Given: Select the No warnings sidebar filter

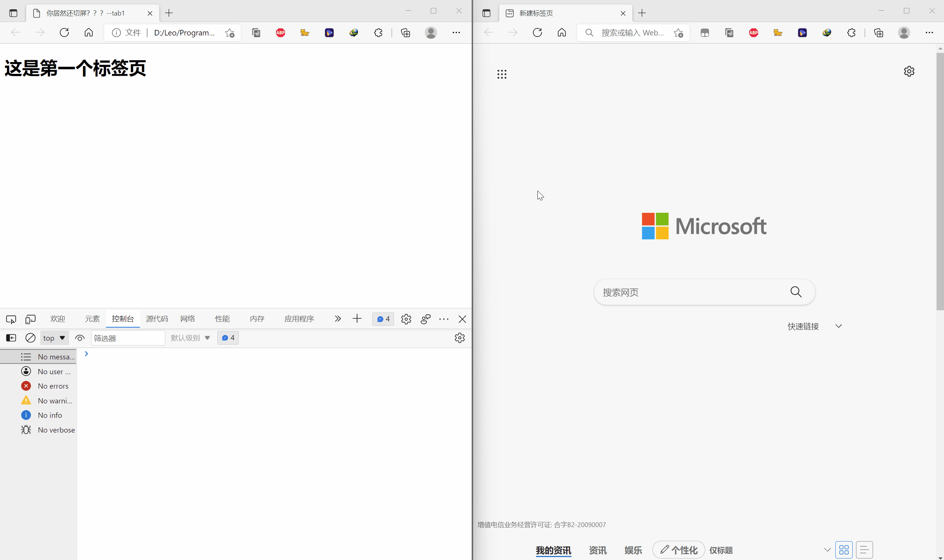Looking at the screenshot, I should pyautogui.click(x=38, y=401).
